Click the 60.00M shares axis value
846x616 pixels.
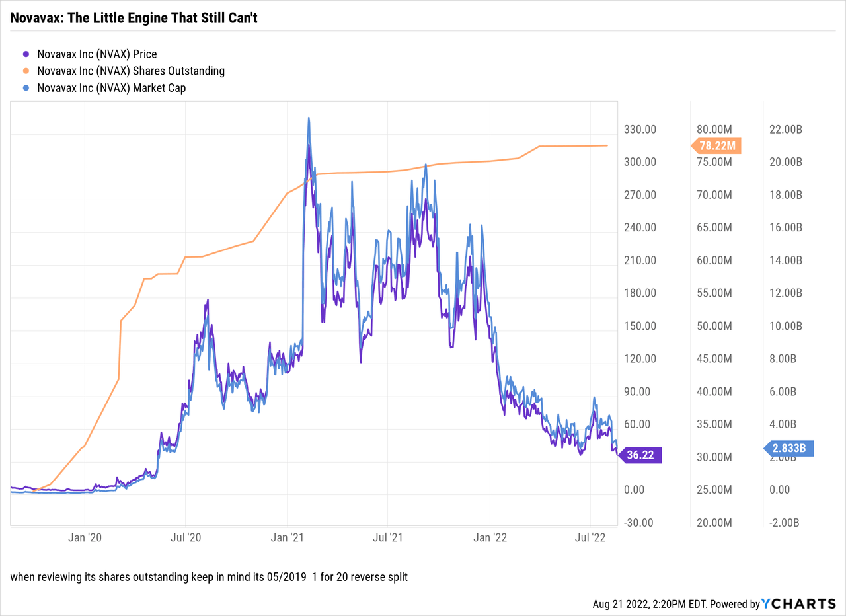716,260
